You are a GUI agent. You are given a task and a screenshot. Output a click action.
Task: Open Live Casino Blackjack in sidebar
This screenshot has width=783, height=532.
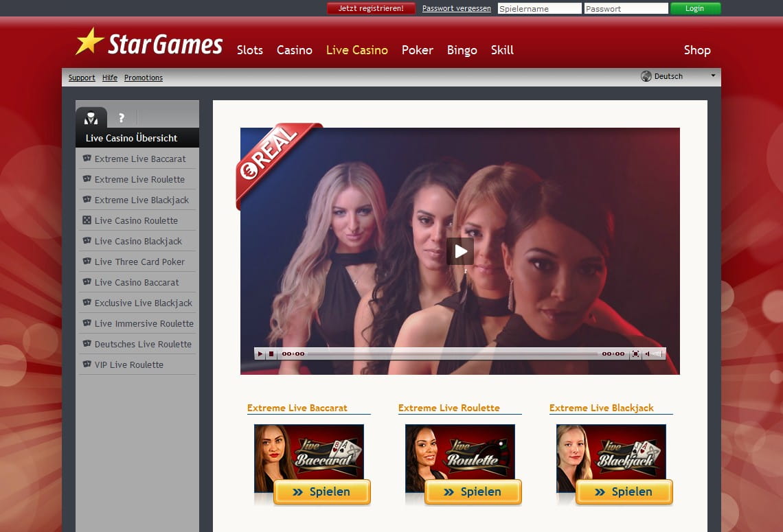click(x=137, y=241)
